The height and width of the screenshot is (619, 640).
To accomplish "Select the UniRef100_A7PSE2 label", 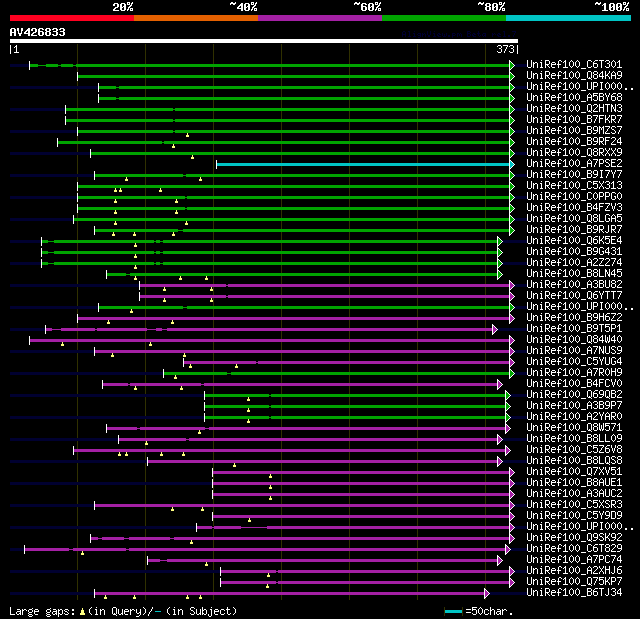I will point(574,164).
